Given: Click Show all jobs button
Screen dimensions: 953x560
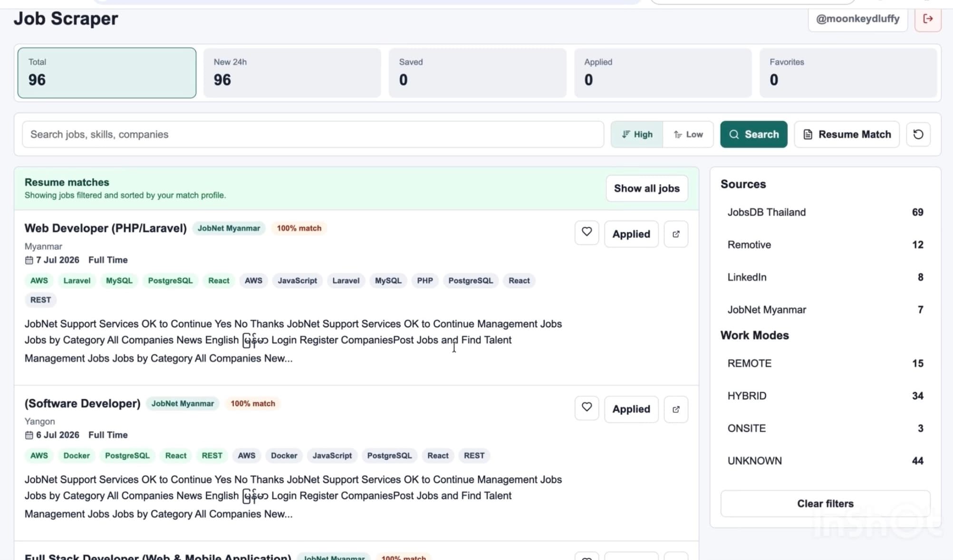Looking at the screenshot, I should click(647, 189).
